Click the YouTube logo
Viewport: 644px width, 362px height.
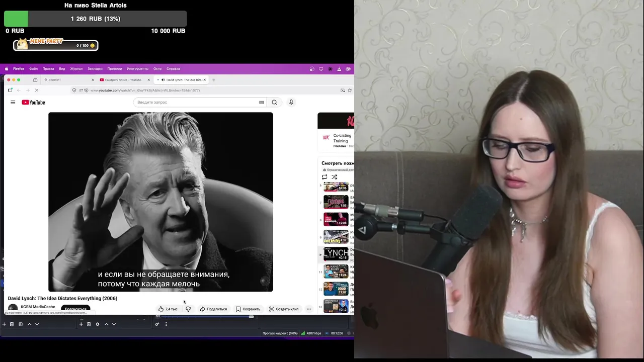(33, 102)
